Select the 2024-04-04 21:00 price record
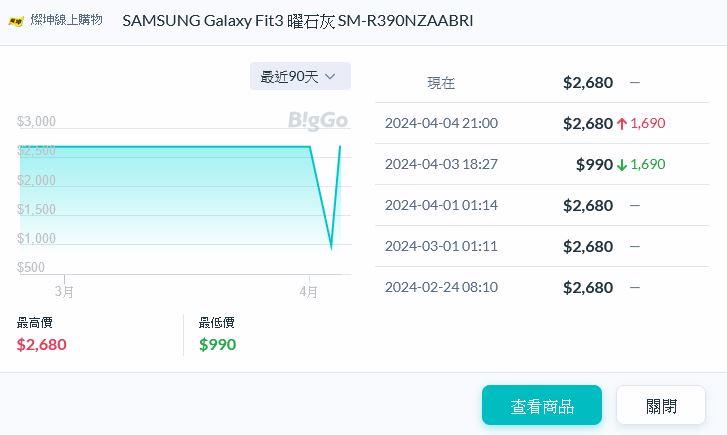 440,124
